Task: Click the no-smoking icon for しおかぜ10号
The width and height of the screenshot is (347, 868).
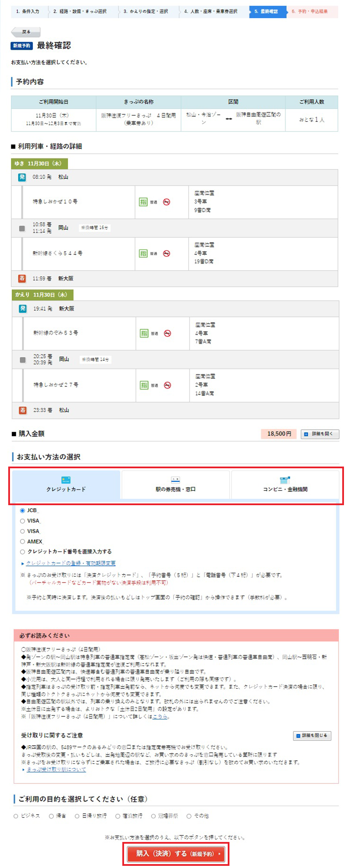Action: (x=167, y=202)
